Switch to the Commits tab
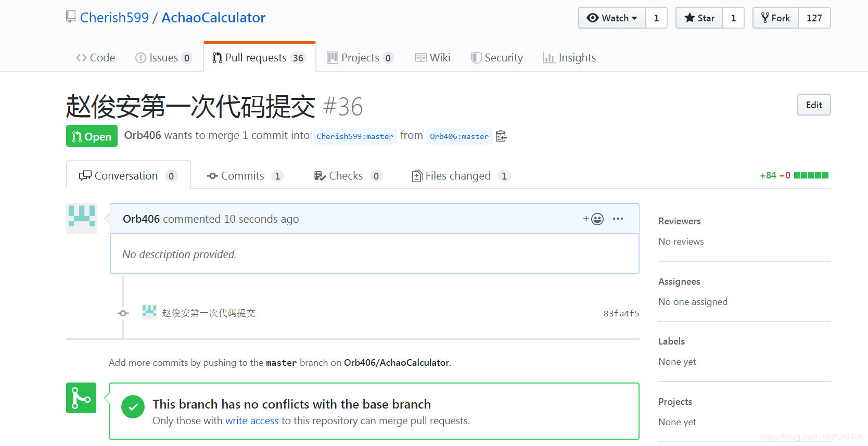This screenshot has height=446, width=868. 245,176
